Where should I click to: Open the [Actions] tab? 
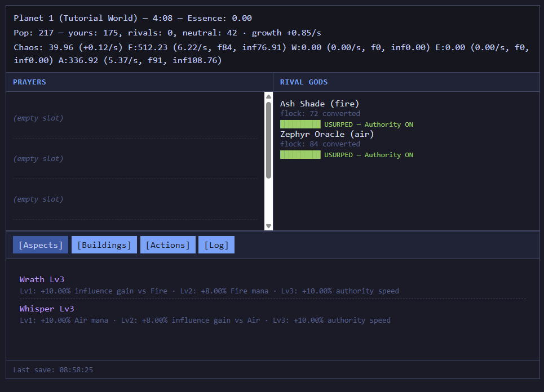click(168, 244)
